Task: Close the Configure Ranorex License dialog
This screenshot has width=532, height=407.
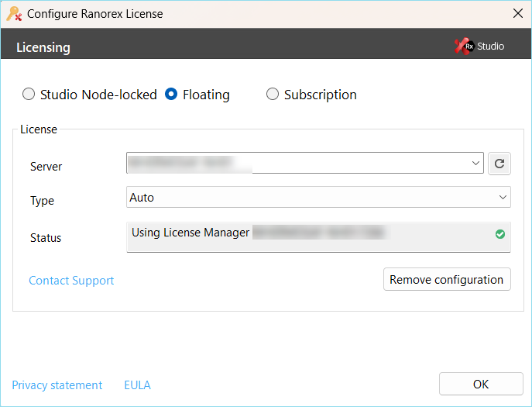Action: (518, 14)
